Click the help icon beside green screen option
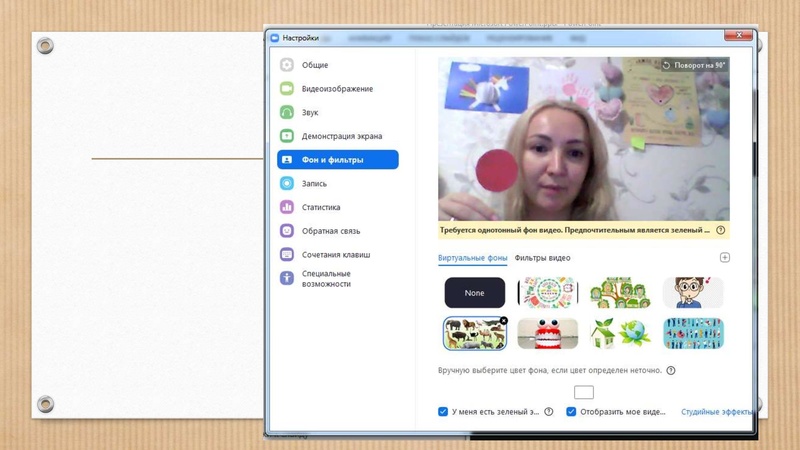The image size is (800, 450). point(549,412)
